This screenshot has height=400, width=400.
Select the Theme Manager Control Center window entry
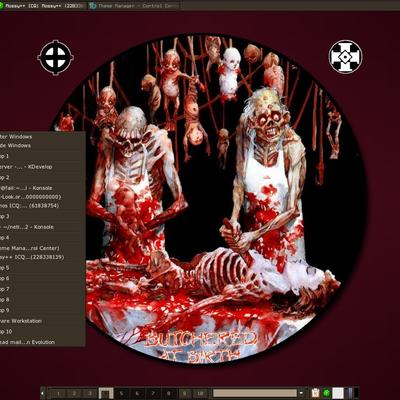tap(43, 248)
